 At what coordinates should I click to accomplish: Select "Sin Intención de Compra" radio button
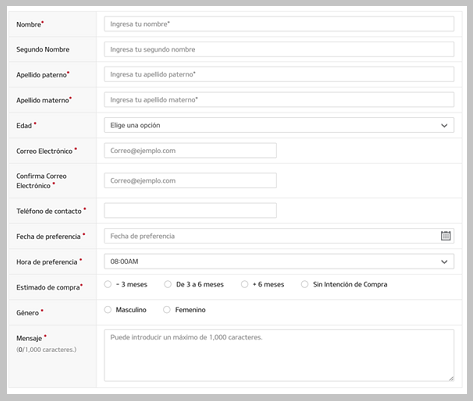point(304,284)
